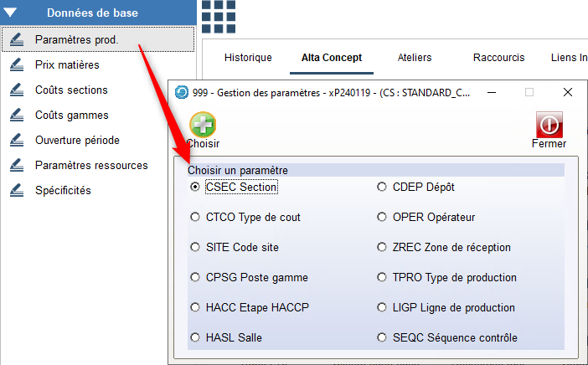Go to the Raccourcis tab
This screenshot has height=365, width=588.
tap(498, 58)
